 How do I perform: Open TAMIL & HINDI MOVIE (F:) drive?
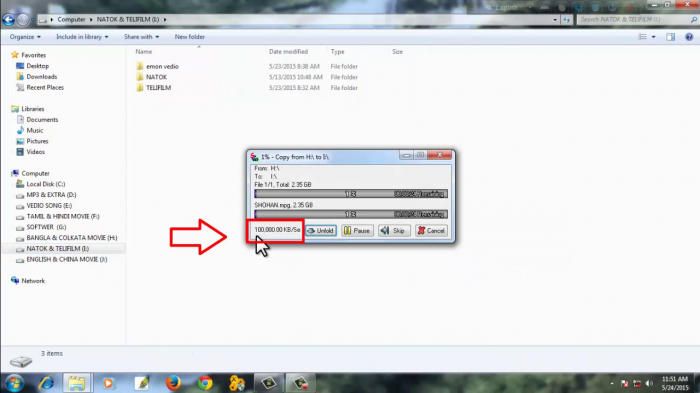point(62,216)
